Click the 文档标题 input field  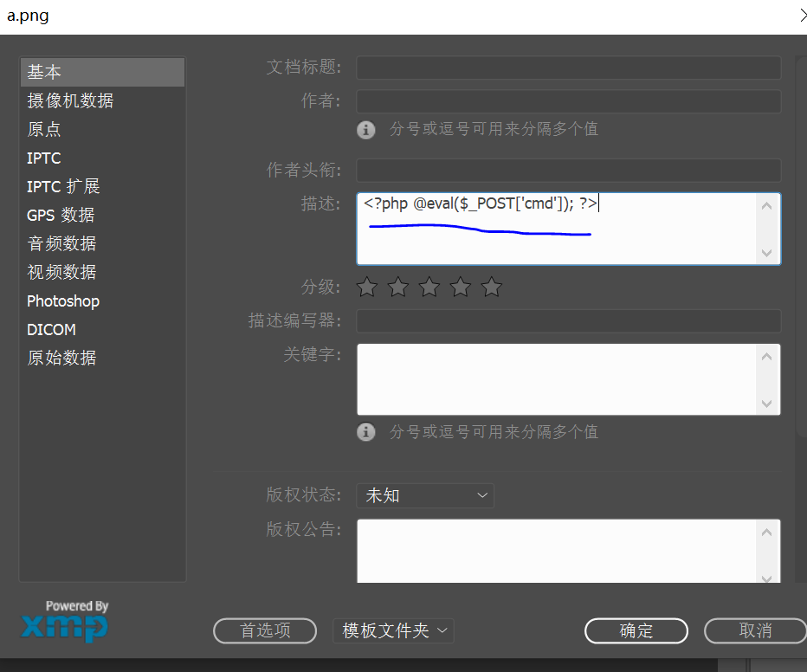tap(569, 68)
